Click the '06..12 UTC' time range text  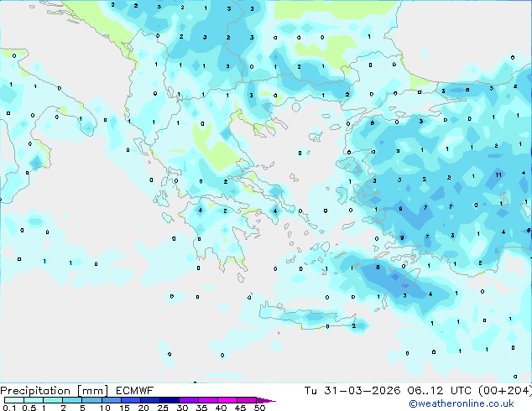(440, 391)
